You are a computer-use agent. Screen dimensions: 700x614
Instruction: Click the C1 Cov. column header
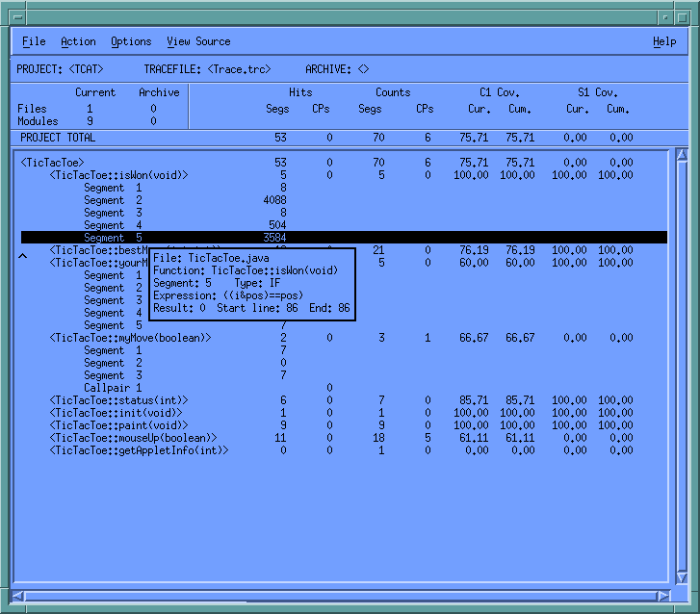point(500,92)
